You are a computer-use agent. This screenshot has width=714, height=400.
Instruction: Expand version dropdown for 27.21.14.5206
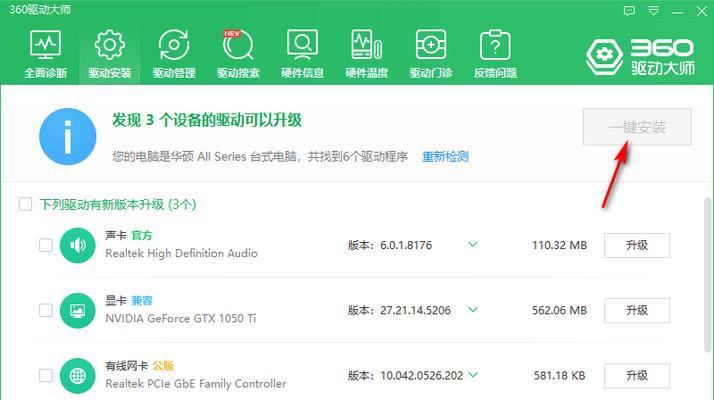pos(473,310)
